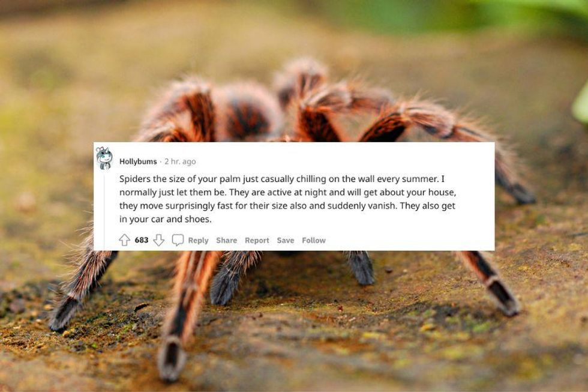The width and height of the screenshot is (588, 392).
Task: Select the Reply button
Action: point(198,240)
